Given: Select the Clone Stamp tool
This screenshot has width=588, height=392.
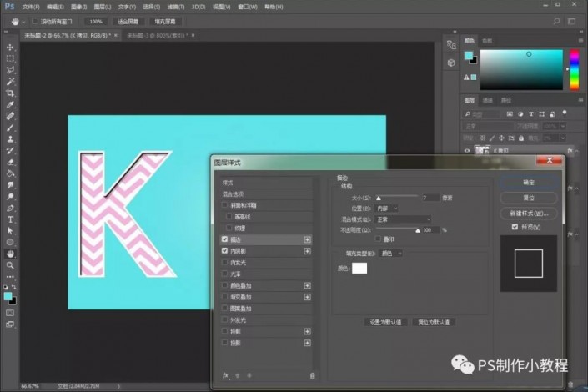Looking at the screenshot, I should coord(10,139).
